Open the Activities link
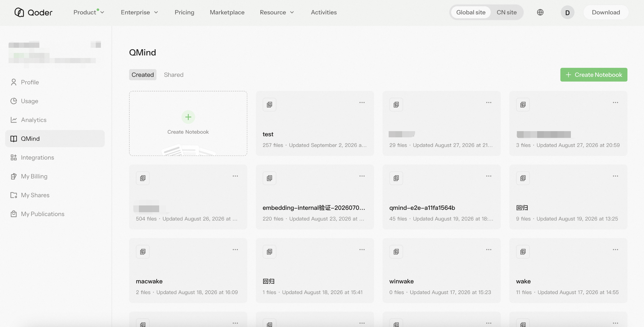 pyautogui.click(x=324, y=12)
